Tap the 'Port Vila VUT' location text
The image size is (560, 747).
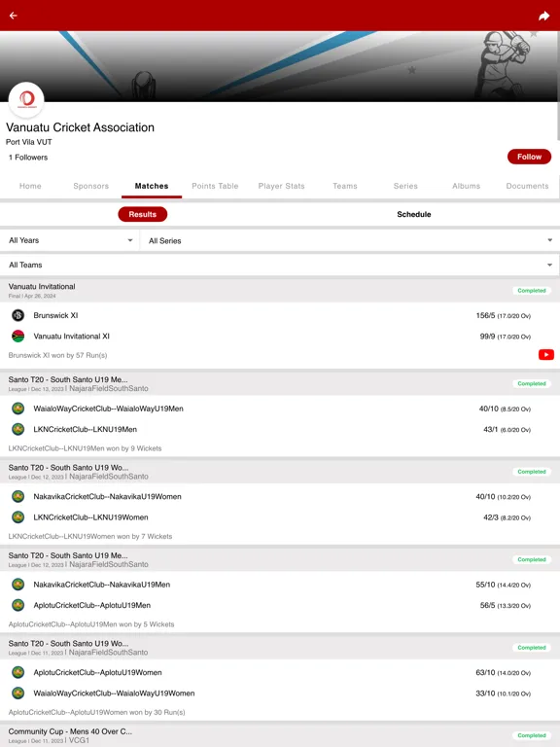[x=28, y=142]
